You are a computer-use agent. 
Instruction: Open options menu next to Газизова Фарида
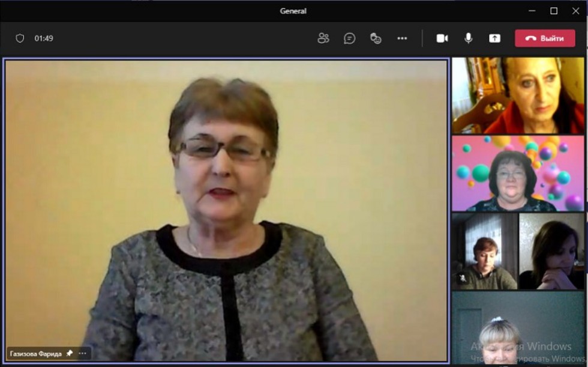pos(82,354)
